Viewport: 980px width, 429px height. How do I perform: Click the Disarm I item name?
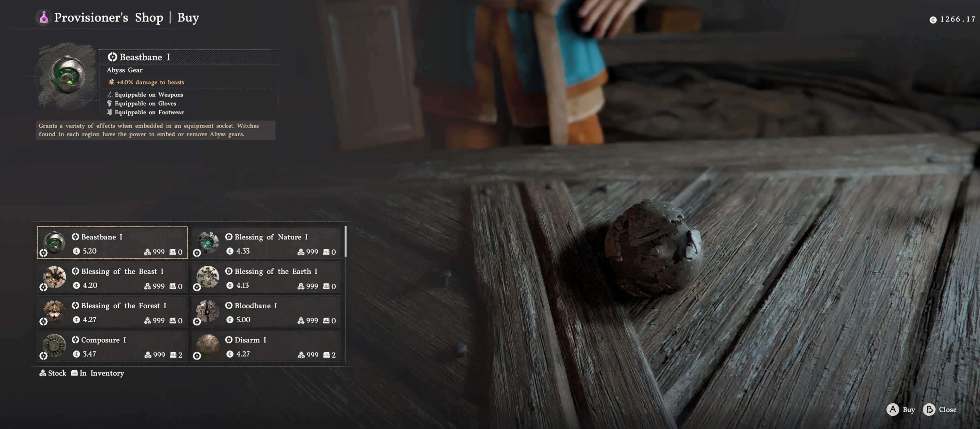pos(251,340)
